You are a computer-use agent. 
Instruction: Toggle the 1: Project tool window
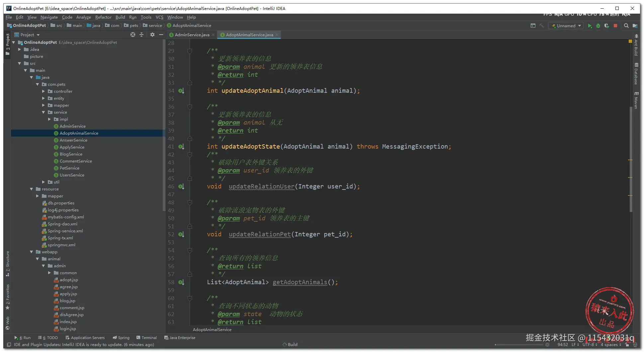click(x=7, y=45)
